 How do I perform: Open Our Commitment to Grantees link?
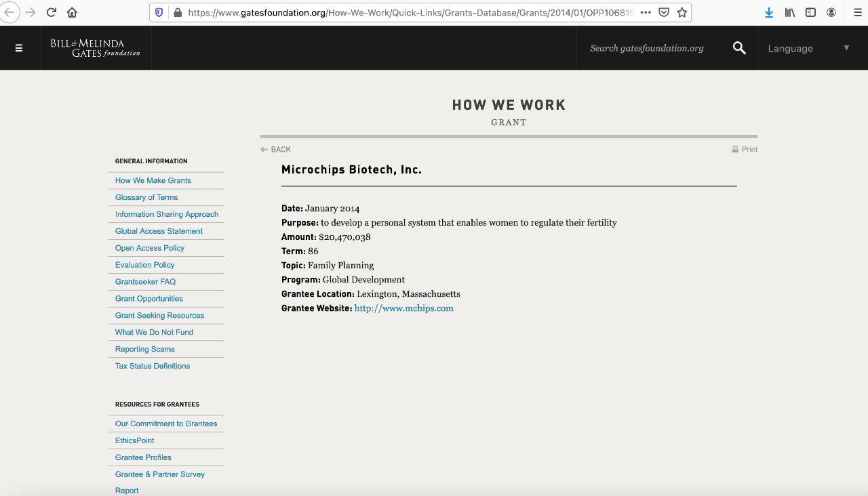coord(166,423)
